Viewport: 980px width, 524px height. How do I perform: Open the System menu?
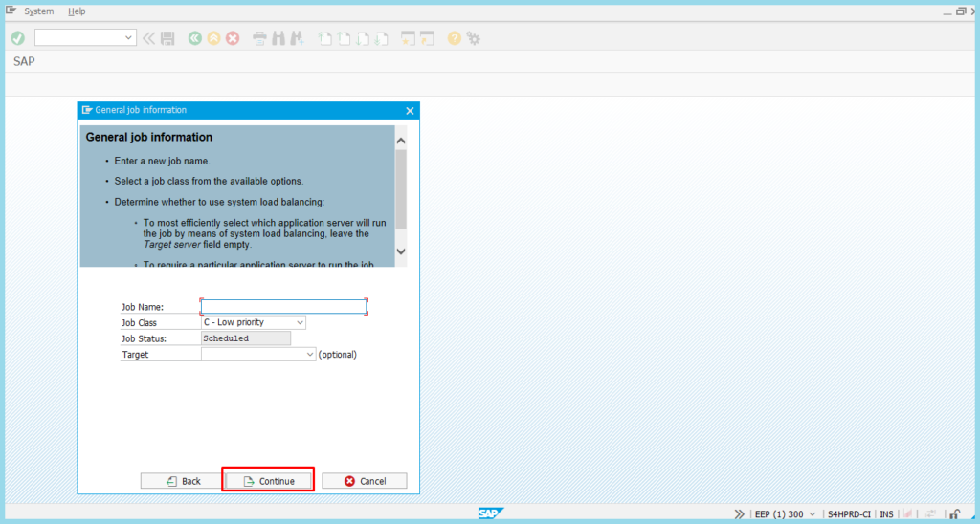click(38, 11)
